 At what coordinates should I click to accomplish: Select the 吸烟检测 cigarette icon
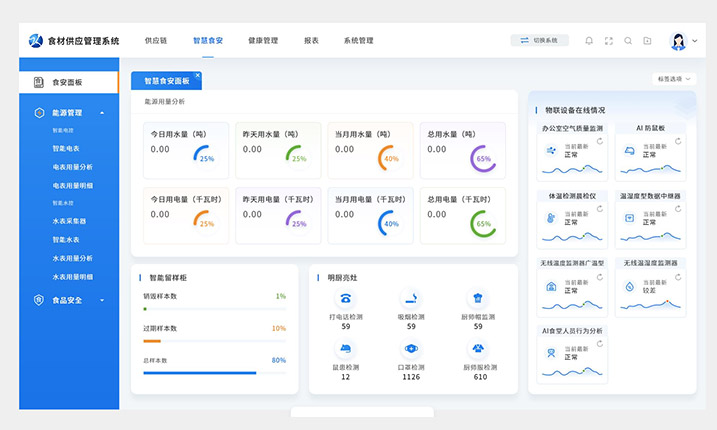(411, 298)
